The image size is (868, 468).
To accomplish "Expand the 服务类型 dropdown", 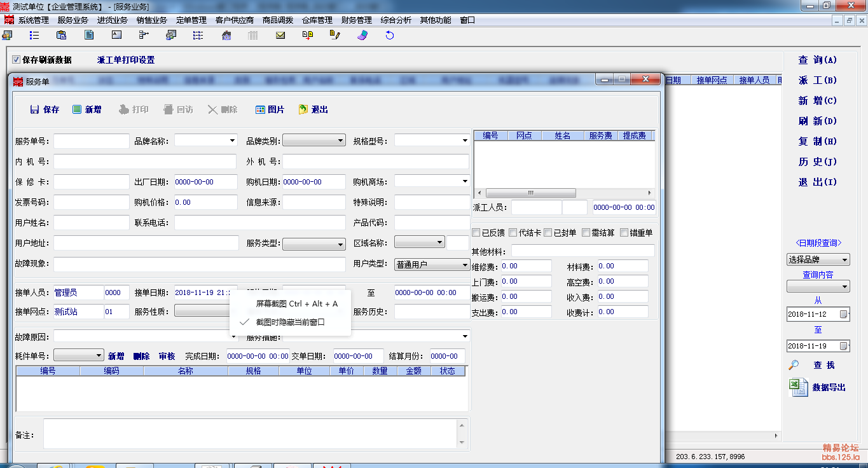I will pyautogui.click(x=341, y=244).
